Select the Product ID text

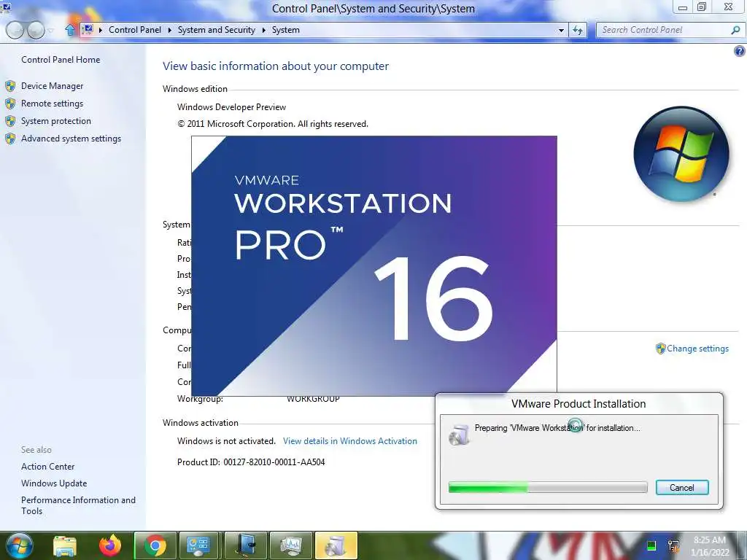click(251, 462)
